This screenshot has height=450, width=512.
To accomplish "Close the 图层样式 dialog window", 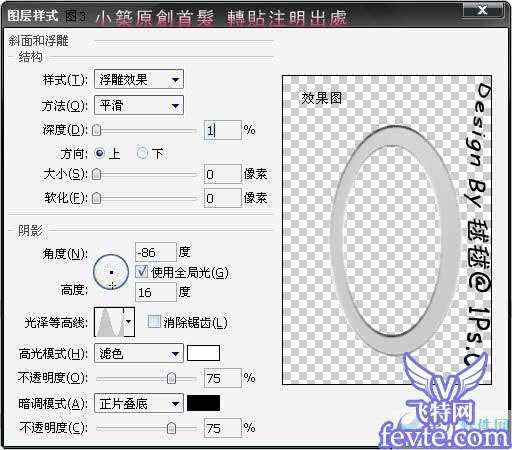I will 482,10.
